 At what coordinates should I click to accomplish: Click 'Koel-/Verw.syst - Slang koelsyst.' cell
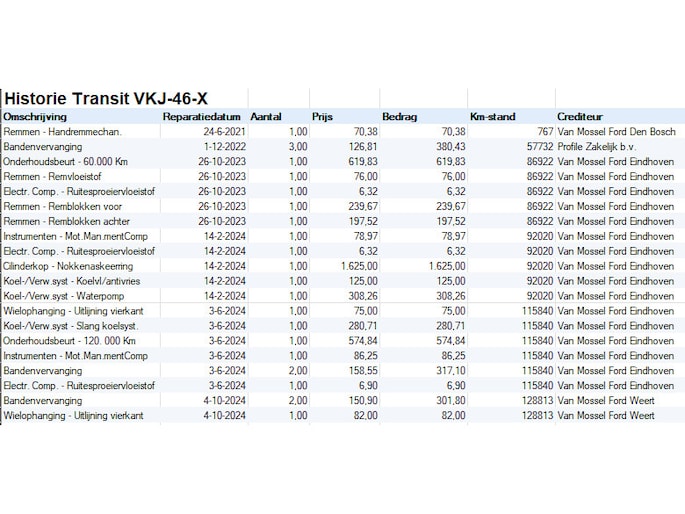coord(71,326)
